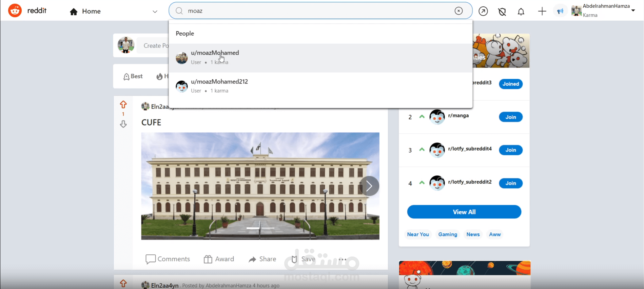Open the CUFE post building image
Image resolution: width=644 pixels, height=289 pixels.
coord(260,186)
